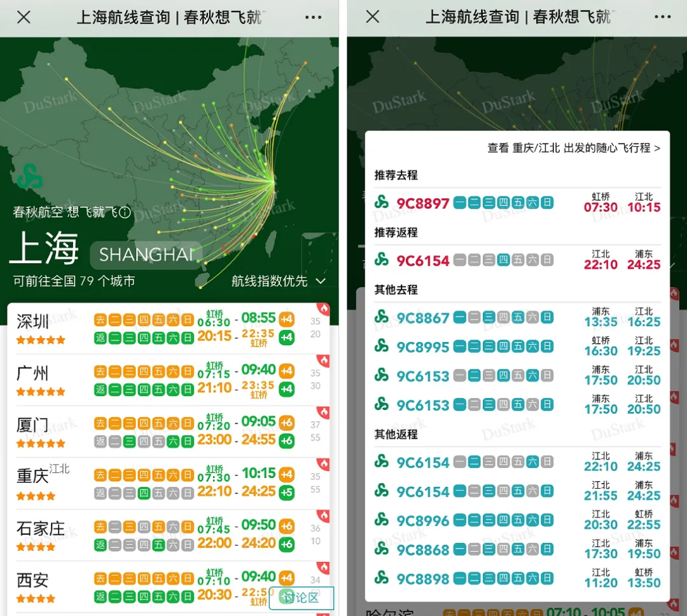This screenshot has width=687, height=616.
Task: Tap the green 返 badge in the 广州 row
Action: tap(101, 390)
